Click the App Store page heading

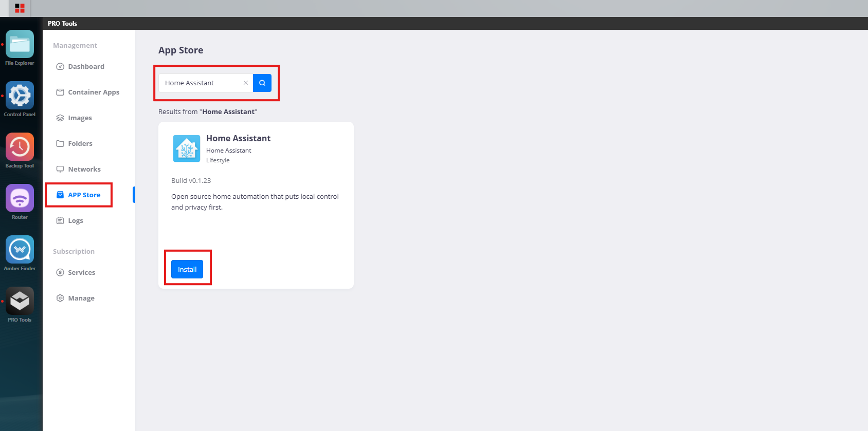pos(180,50)
